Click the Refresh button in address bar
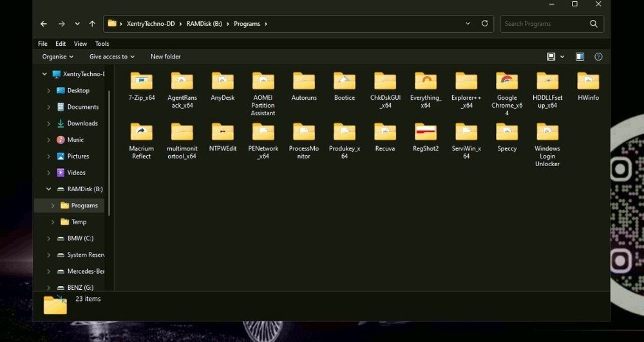The width and height of the screenshot is (644, 342). point(485,24)
